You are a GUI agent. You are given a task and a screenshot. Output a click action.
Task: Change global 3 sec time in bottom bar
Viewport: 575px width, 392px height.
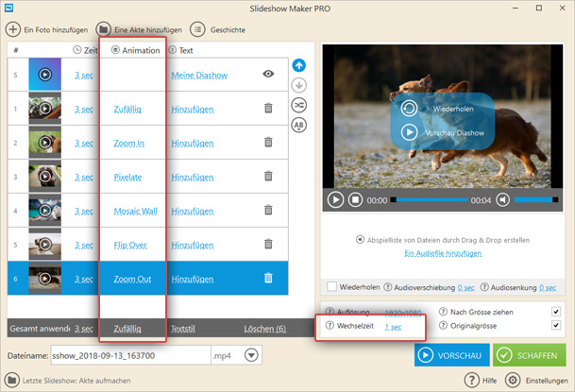coord(84,329)
